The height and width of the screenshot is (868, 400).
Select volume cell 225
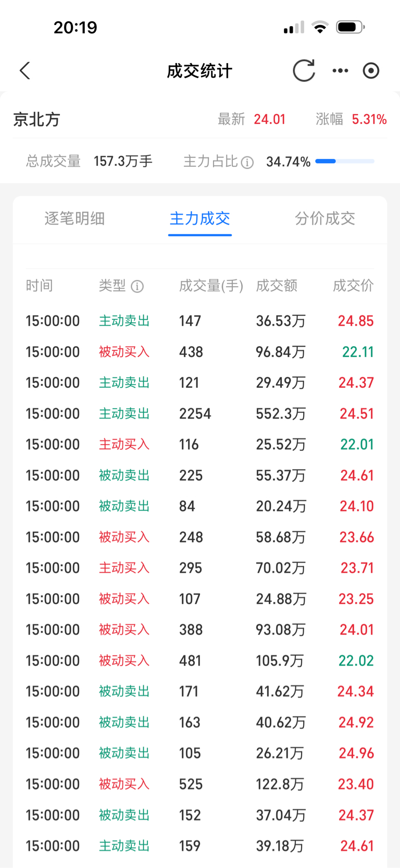click(191, 475)
